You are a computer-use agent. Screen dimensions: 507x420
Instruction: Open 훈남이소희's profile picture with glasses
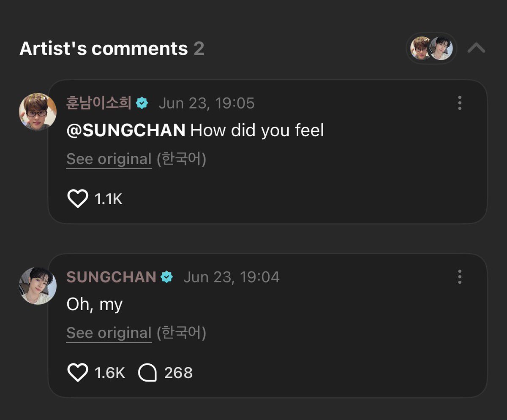pyautogui.click(x=38, y=111)
